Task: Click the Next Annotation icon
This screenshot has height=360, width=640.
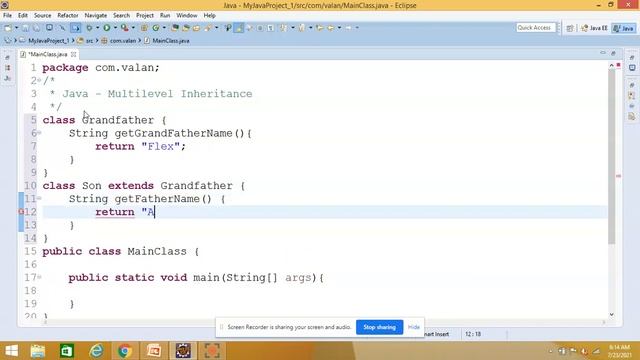Action: point(283,28)
